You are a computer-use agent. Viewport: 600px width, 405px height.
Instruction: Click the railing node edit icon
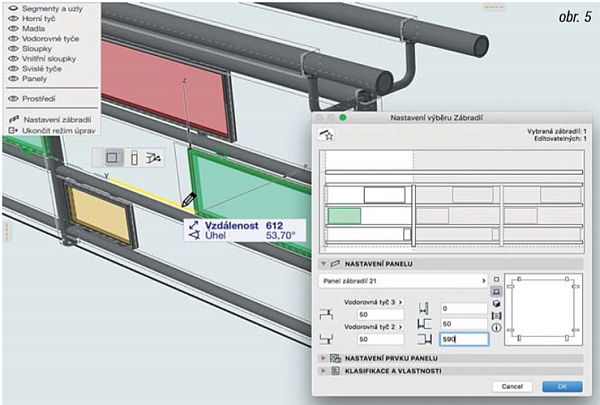click(155, 158)
